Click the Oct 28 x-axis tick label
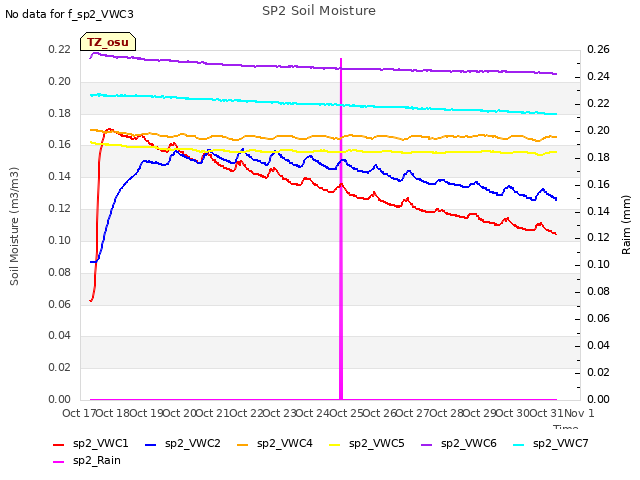 446,413
